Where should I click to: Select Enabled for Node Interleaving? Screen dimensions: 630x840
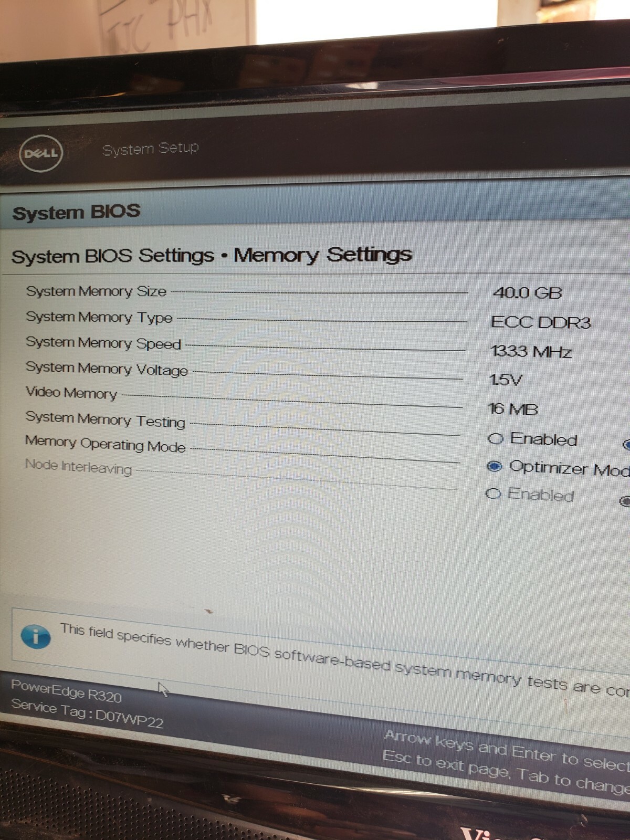[x=492, y=493]
